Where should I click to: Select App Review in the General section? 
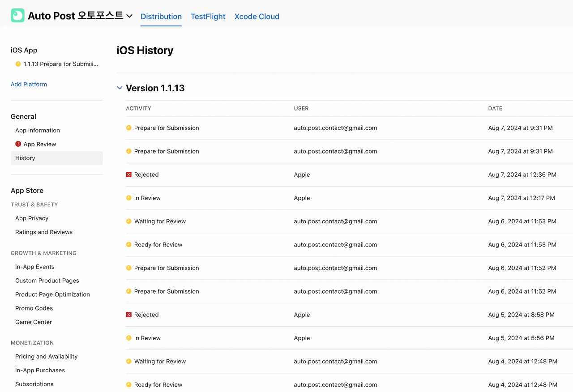pyautogui.click(x=40, y=144)
